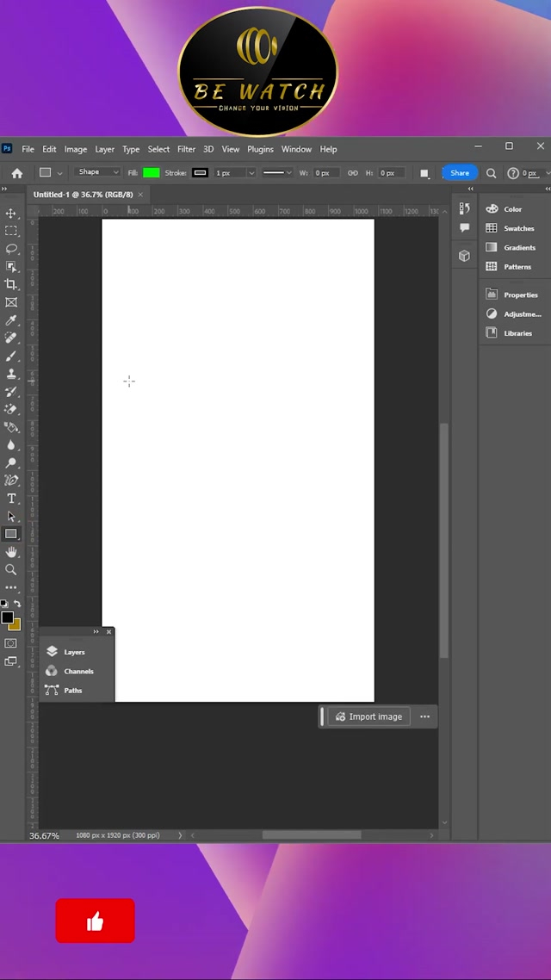Open the Shape tool mode dropdown

97,172
